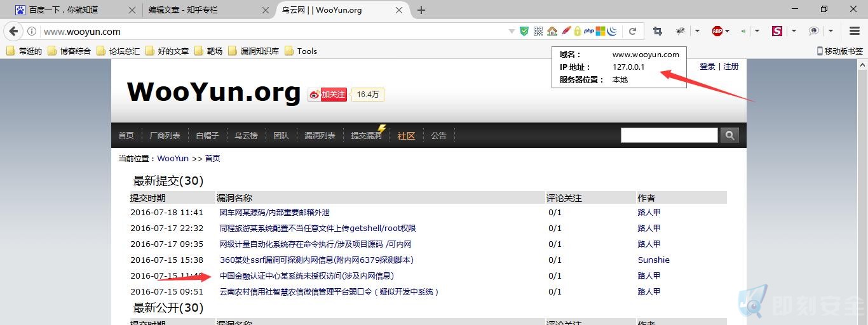The width and height of the screenshot is (868, 325).
Task: Open 中国金融认证中心某系统未授权访问 entry
Action: coord(307,275)
